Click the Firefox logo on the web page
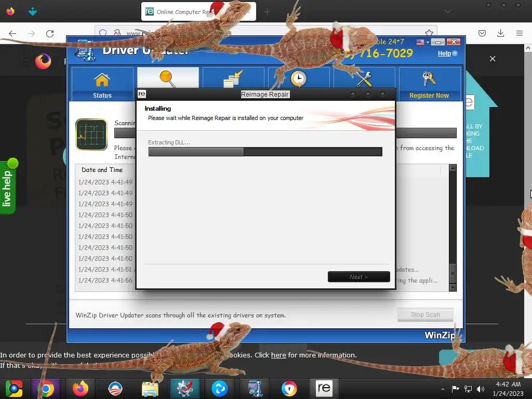 (x=43, y=61)
